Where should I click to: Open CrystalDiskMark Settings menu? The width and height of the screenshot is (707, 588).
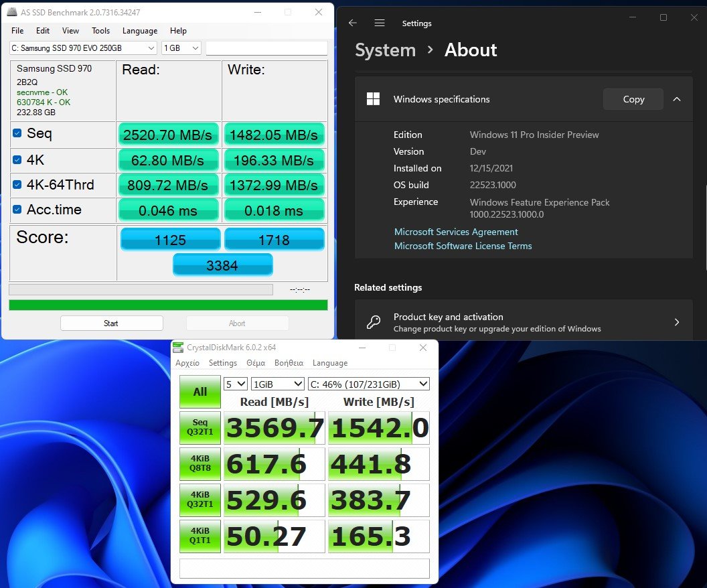click(223, 363)
